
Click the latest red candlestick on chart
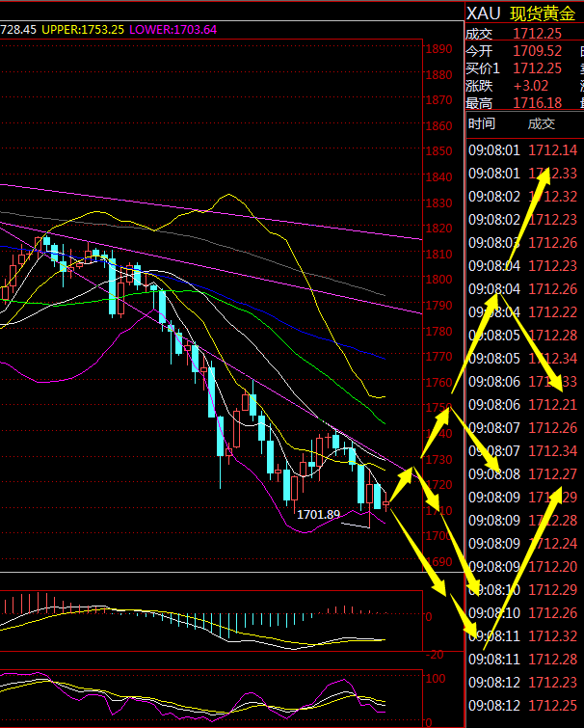point(387,501)
